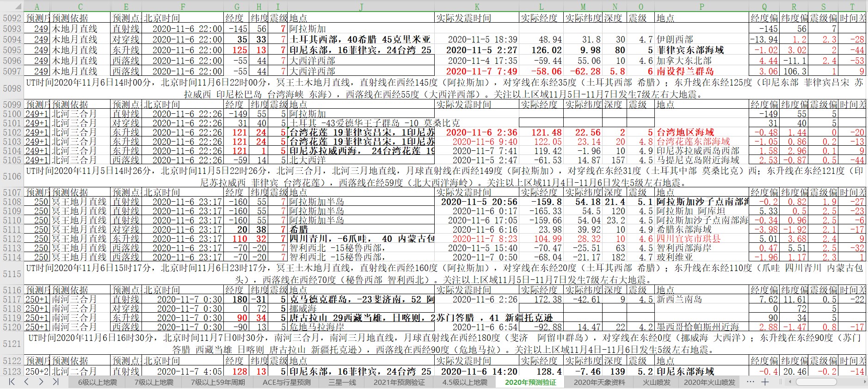Viewport: 868px width, 389px height.
Task: Add a new sheet with plus icon
Action: click(x=765, y=382)
